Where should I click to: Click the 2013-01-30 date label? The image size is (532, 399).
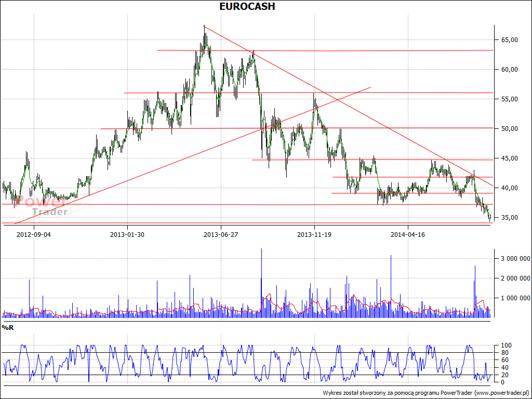[x=127, y=234]
